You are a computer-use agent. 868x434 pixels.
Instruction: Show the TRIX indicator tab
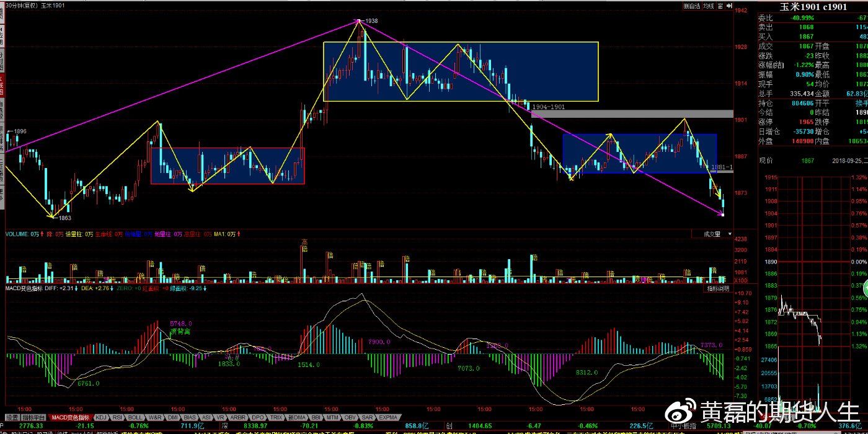pos(277,418)
